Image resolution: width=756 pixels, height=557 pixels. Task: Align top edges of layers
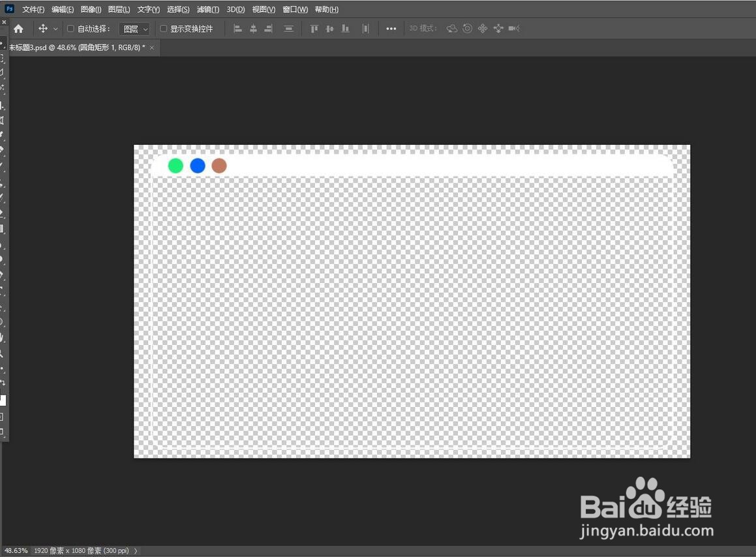[x=314, y=29]
